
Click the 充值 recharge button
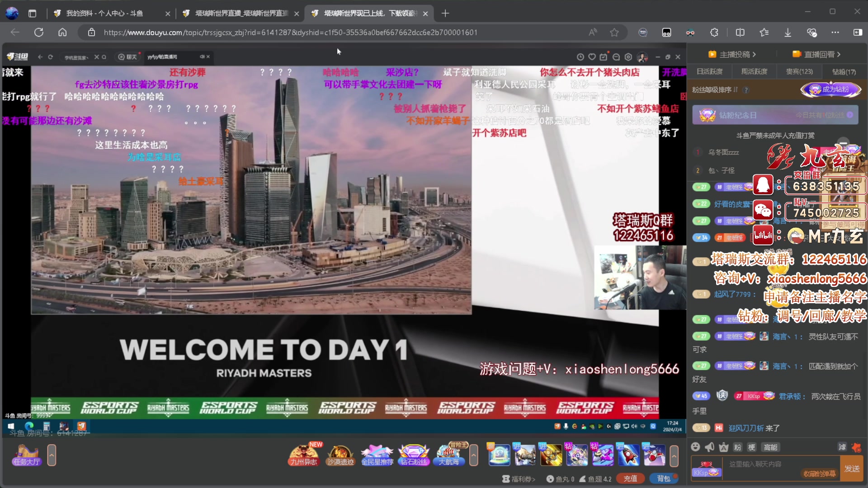coord(630,479)
